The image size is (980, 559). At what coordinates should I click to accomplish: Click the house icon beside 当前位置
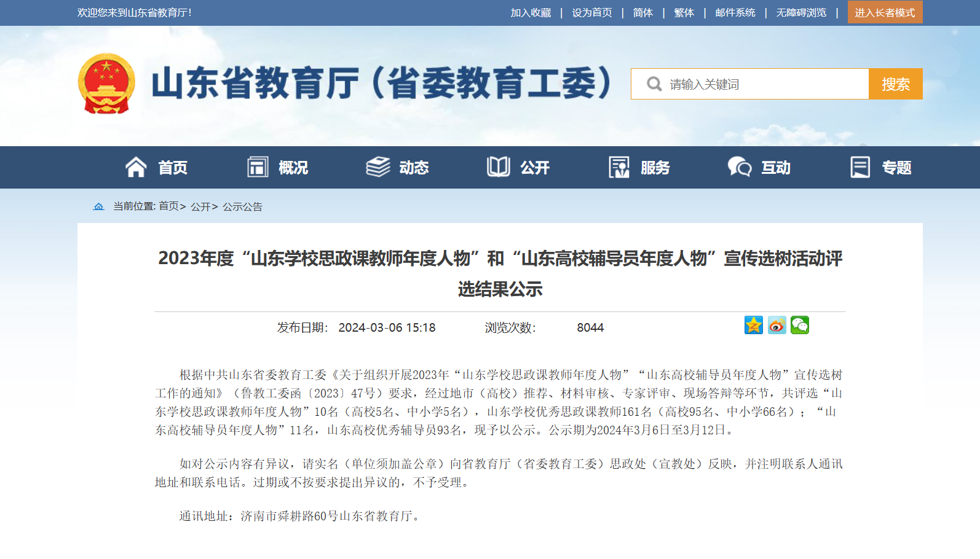(x=98, y=206)
